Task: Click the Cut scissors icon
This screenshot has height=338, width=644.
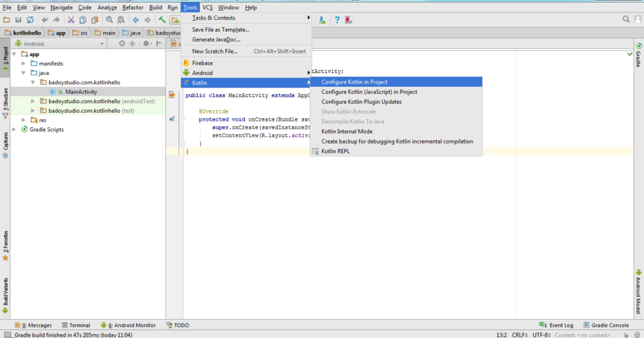Action: pyautogui.click(x=71, y=20)
